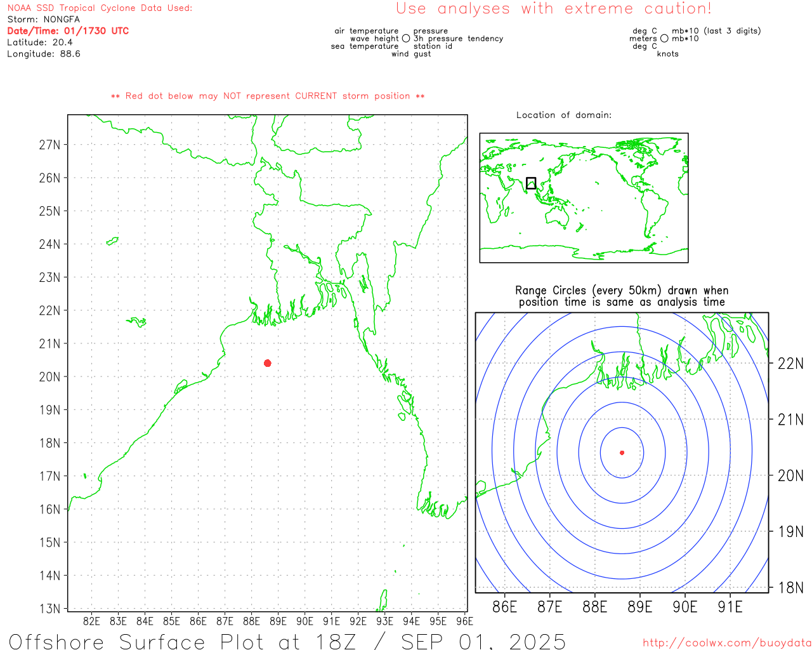Image resolution: width=812 pixels, height=650 pixels.
Task: Click the red storm position dot on main map
Action: pyautogui.click(x=268, y=363)
